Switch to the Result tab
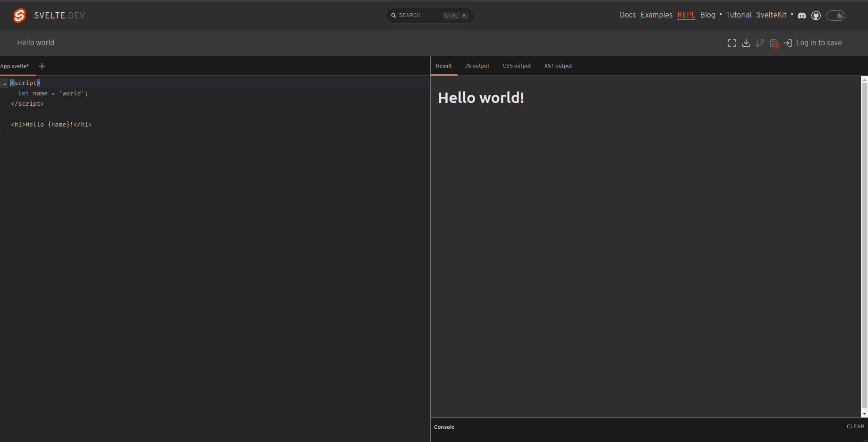Image resolution: width=868 pixels, height=442 pixels. coord(444,66)
